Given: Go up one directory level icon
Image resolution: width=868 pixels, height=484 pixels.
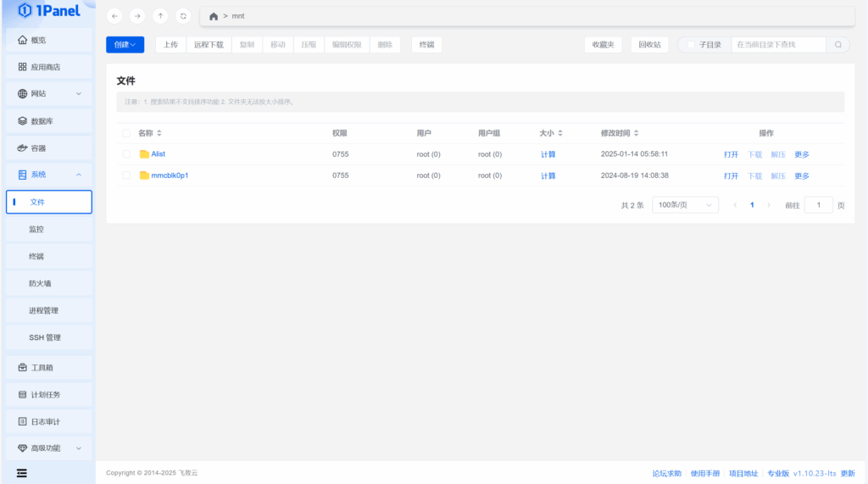Looking at the screenshot, I should click(x=160, y=16).
